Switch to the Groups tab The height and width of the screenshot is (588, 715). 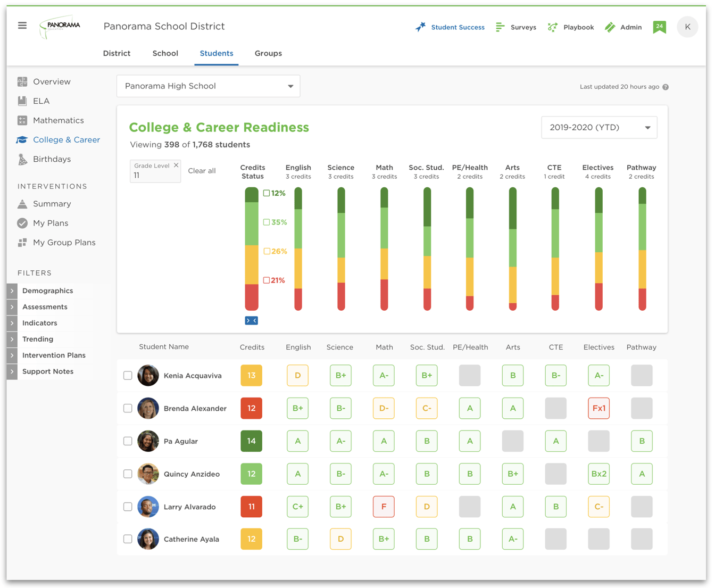[268, 53]
